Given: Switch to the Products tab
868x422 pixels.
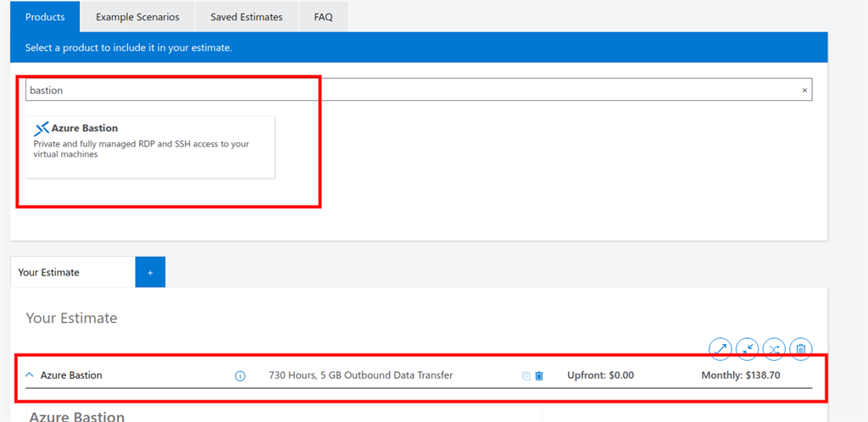Looking at the screenshot, I should tap(45, 17).
